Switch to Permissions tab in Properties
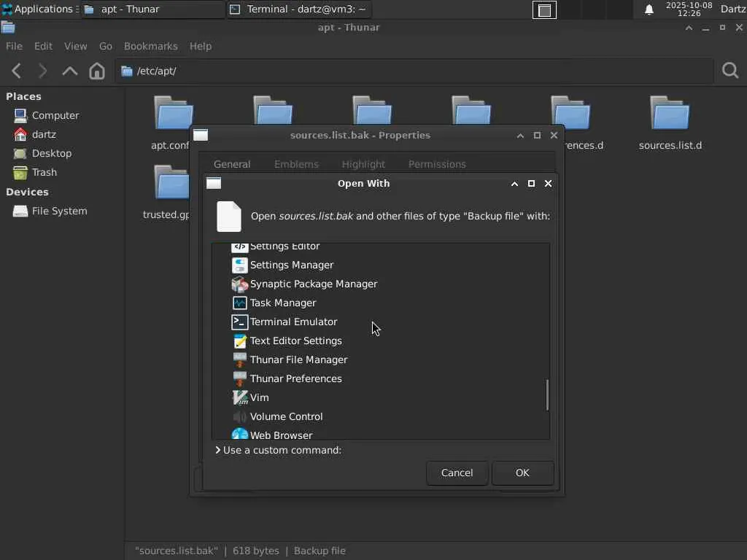Viewport: 747px width, 560px height. (437, 164)
